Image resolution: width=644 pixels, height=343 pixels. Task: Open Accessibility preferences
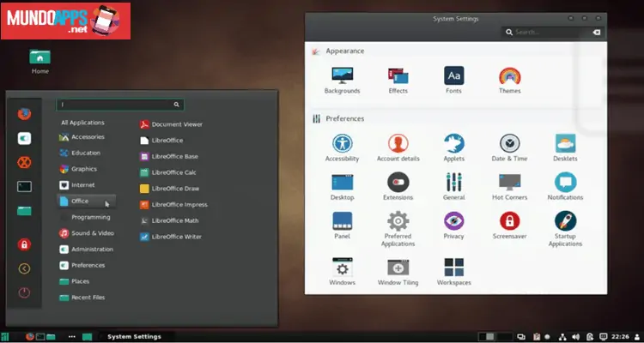pos(342,147)
